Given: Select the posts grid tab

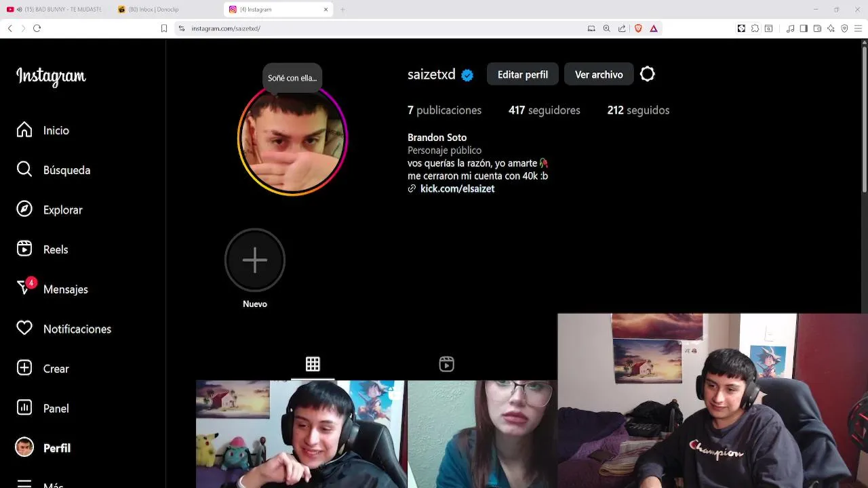Looking at the screenshot, I should point(313,364).
